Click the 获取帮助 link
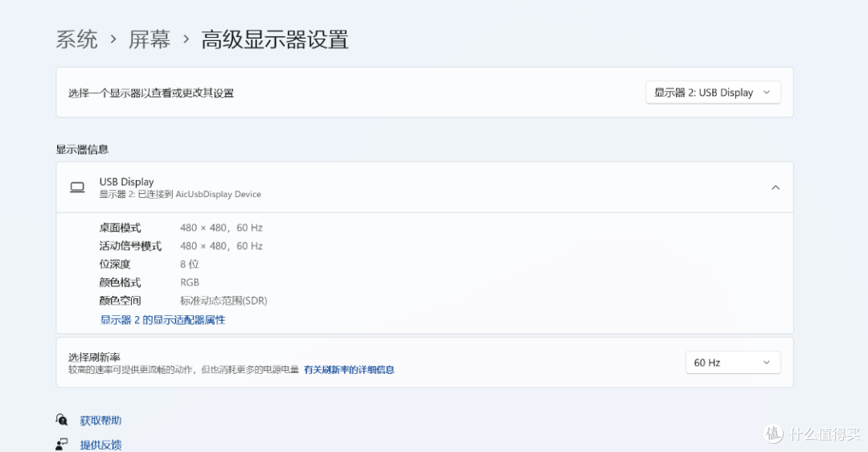Viewport: 868px width, 452px height. coord(100,421)
